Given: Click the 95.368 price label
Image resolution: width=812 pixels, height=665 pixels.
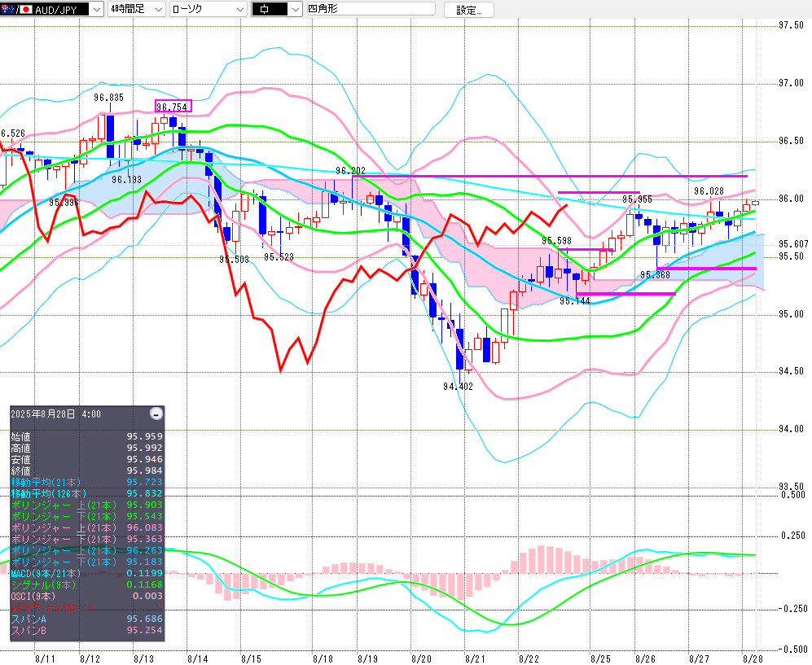Looking at the screenshot, I should click(655, 275).
